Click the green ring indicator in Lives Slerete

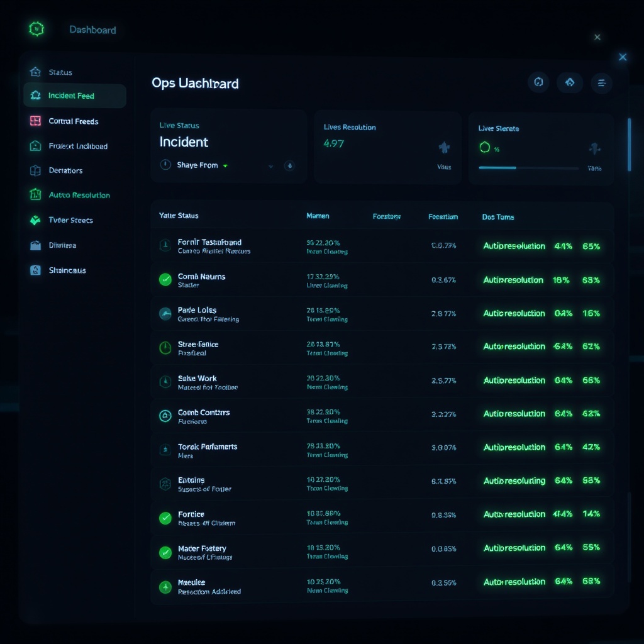[x=485, y=147]
